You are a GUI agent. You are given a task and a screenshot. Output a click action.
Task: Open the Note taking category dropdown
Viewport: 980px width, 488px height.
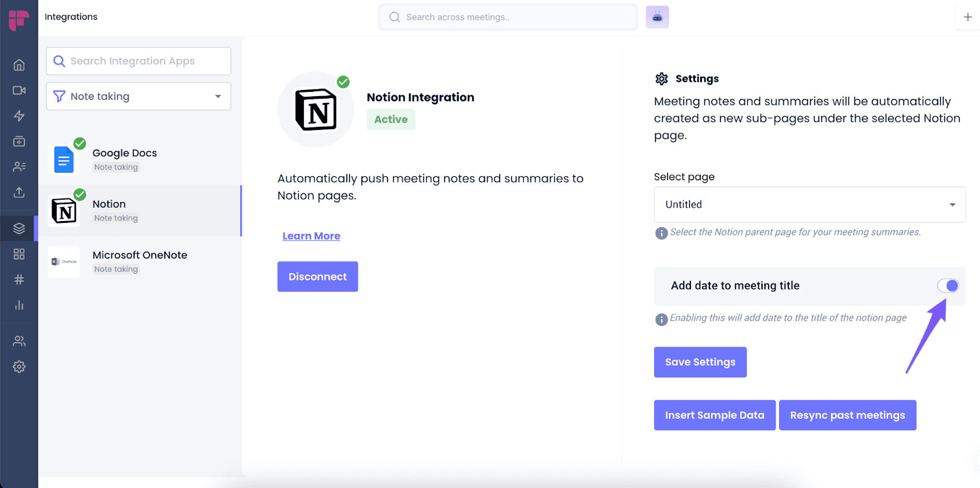pos(138,97)
